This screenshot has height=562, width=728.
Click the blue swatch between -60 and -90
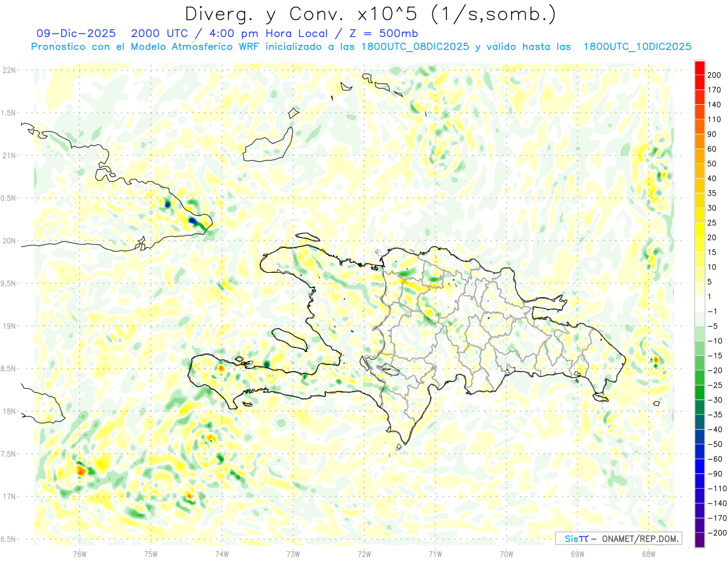(x=699, y=467)
